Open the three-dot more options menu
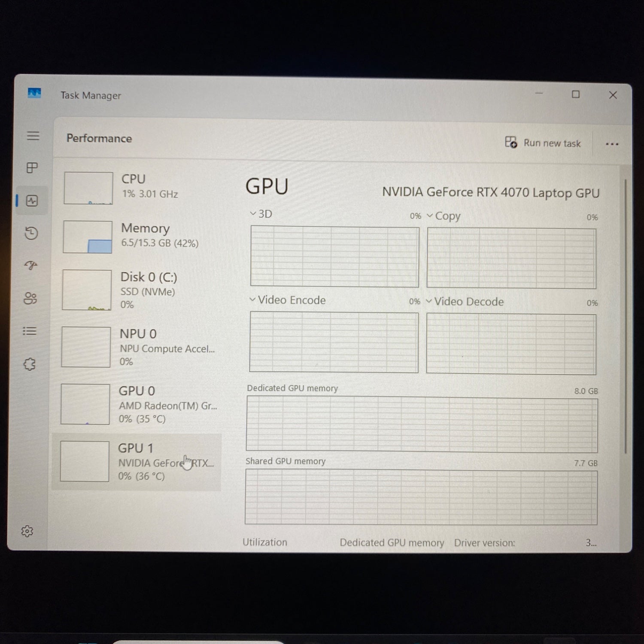Image resolution: width=644 pixels, height=644 pixels. [612, 144]
